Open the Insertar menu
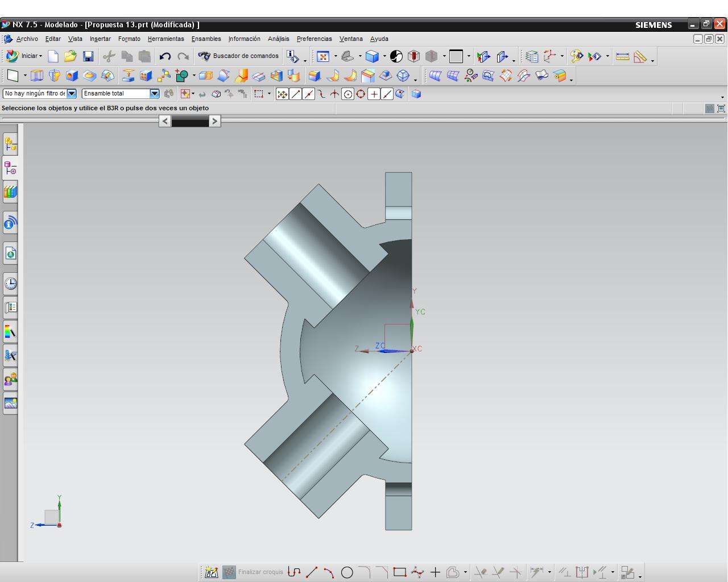The image size is (728, 582). 100,39
